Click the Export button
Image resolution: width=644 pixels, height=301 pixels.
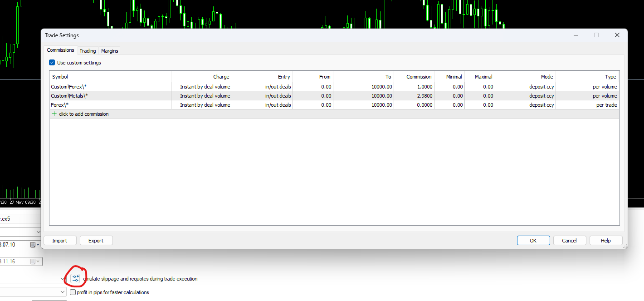click(96, 241)
